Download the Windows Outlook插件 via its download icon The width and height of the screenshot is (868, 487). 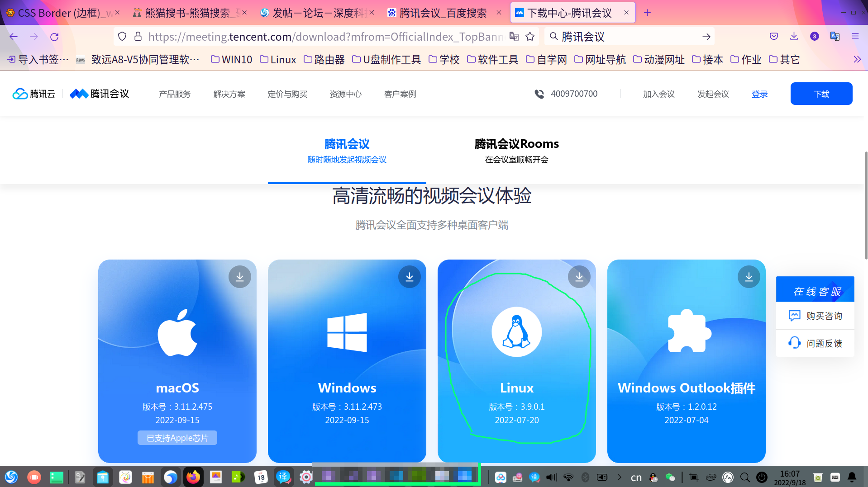[749, 276]
